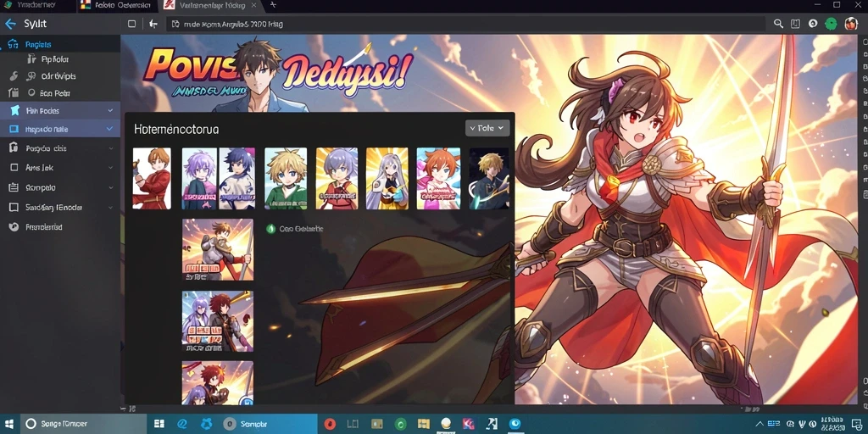Image resolution: width=868 pixels, height=434 pixels.
Task: Toggle the square icon left of address bar
Action: [x=131, y=24]
